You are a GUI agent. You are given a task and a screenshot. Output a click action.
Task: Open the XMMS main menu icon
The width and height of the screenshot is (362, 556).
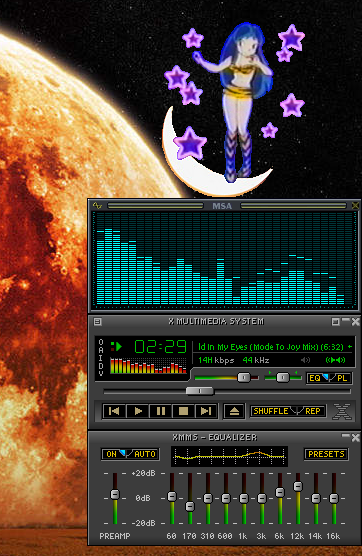(x=98, y=322)
